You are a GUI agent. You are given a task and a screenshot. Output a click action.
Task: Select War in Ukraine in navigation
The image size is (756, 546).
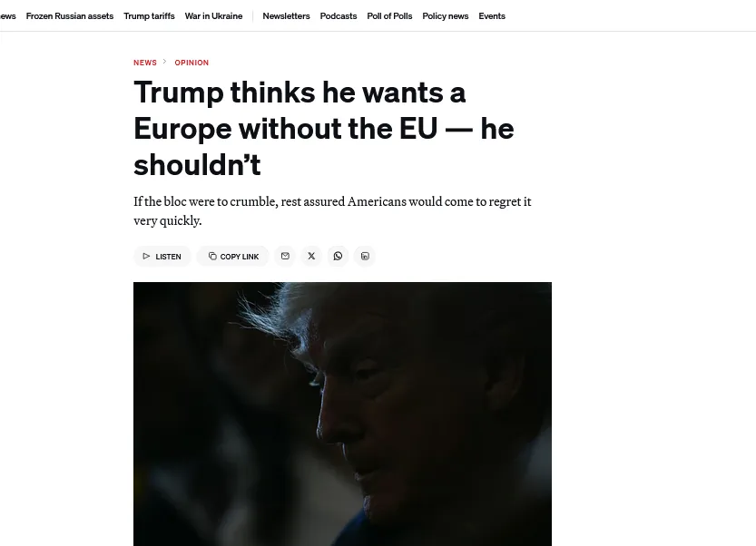coord(213,16)
